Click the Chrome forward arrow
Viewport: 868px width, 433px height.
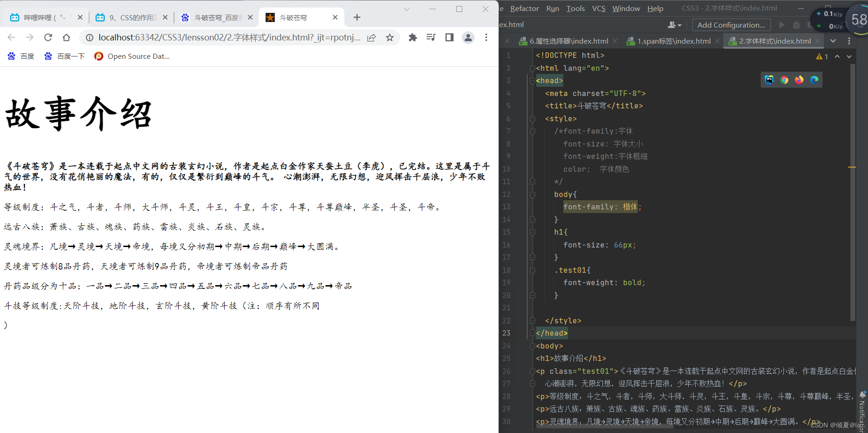tap(30, 38)
